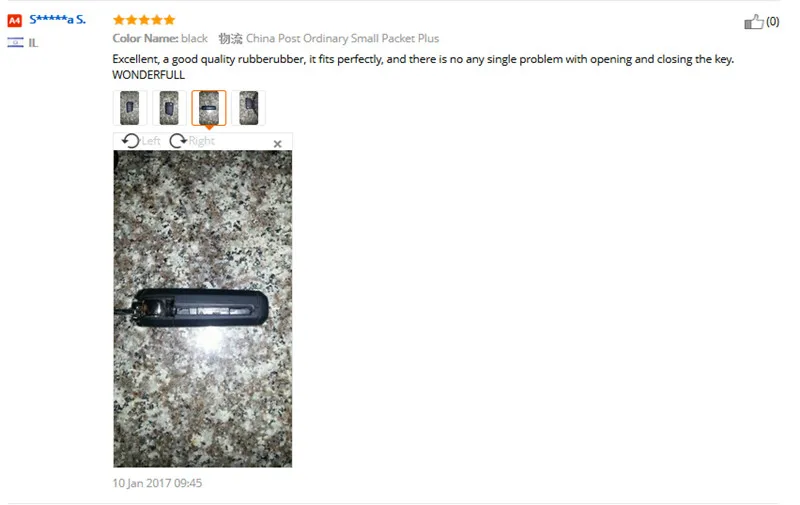Screen dimensions: 800x505
Task: Click the IL country code text
Action: click(x=33, y=43)
